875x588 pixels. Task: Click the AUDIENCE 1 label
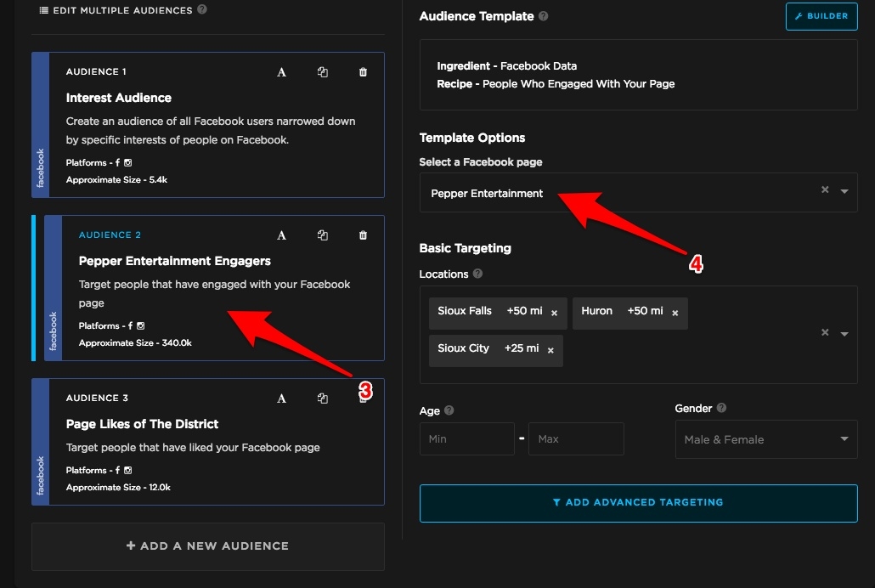point(96,71)
